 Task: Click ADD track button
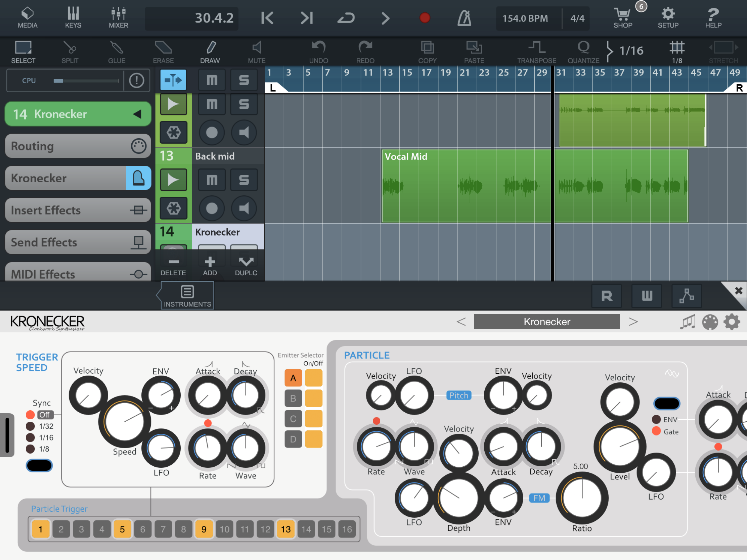point(210,266)
